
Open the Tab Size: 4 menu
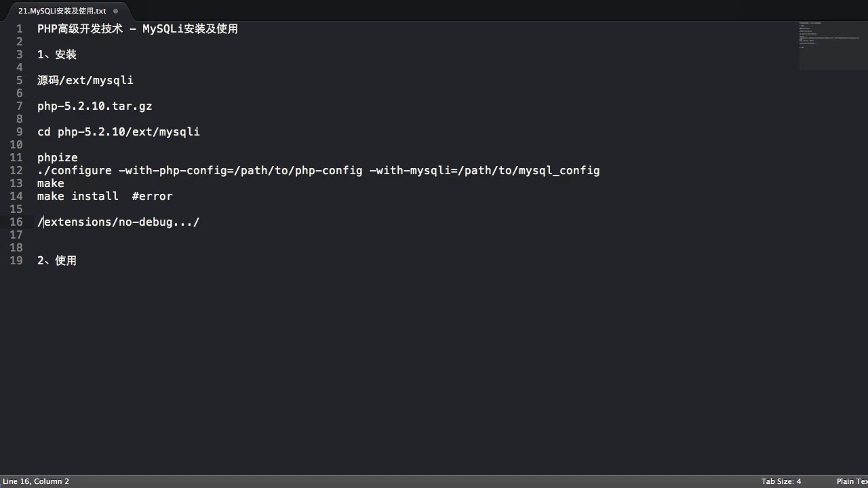tap(781, 481)
